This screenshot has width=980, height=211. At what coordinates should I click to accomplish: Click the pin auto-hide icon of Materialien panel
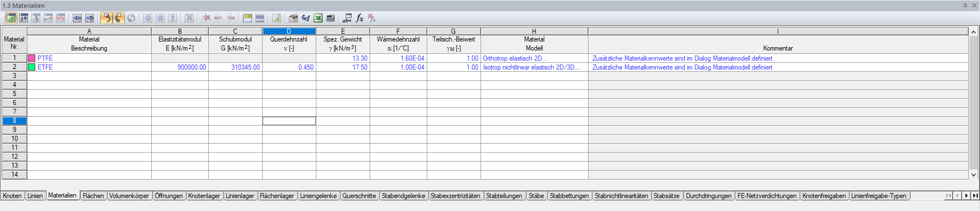[965, 5]
